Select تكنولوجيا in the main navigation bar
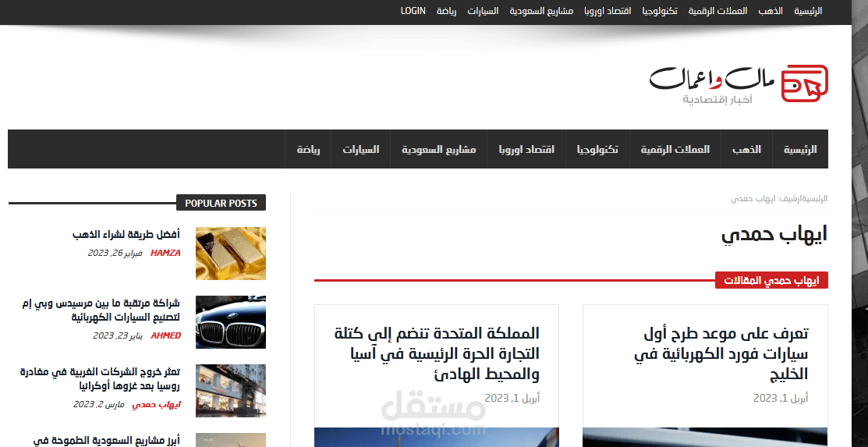The width and height of the screenshot is (868, 447). click(x=598, y=149)
